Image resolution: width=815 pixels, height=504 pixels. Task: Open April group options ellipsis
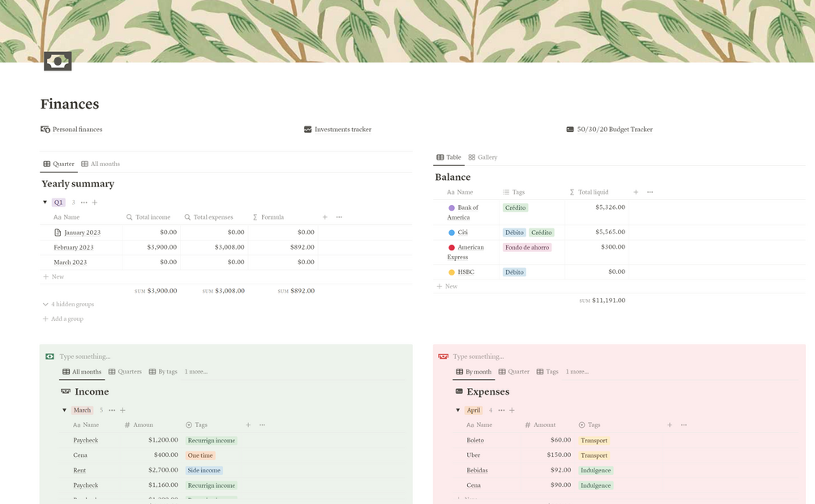pos(501,411)
